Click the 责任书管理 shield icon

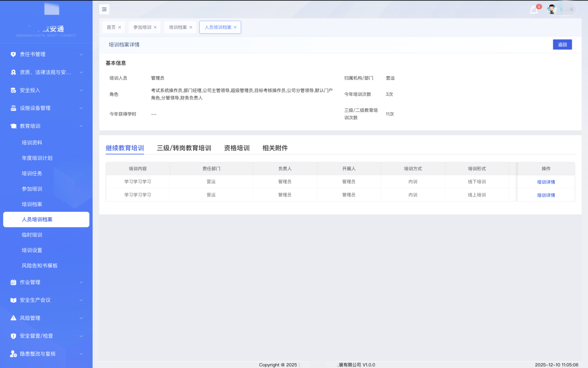[x=14, y=54]
